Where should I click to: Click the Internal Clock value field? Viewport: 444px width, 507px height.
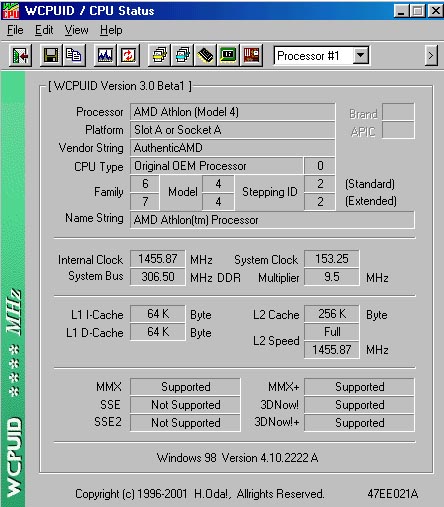tap(157, 259)
